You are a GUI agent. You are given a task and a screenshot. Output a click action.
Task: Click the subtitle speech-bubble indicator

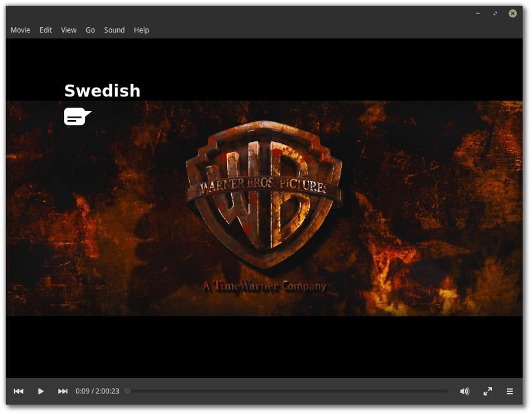click(76, 116)
